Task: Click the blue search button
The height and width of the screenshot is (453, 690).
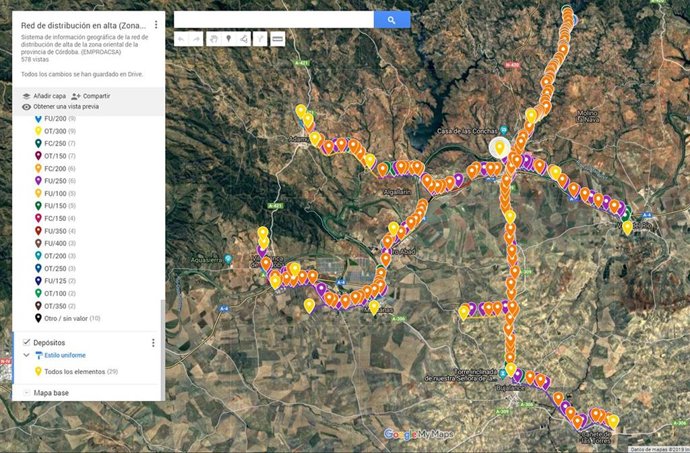Action: click(x=392, y=19)
